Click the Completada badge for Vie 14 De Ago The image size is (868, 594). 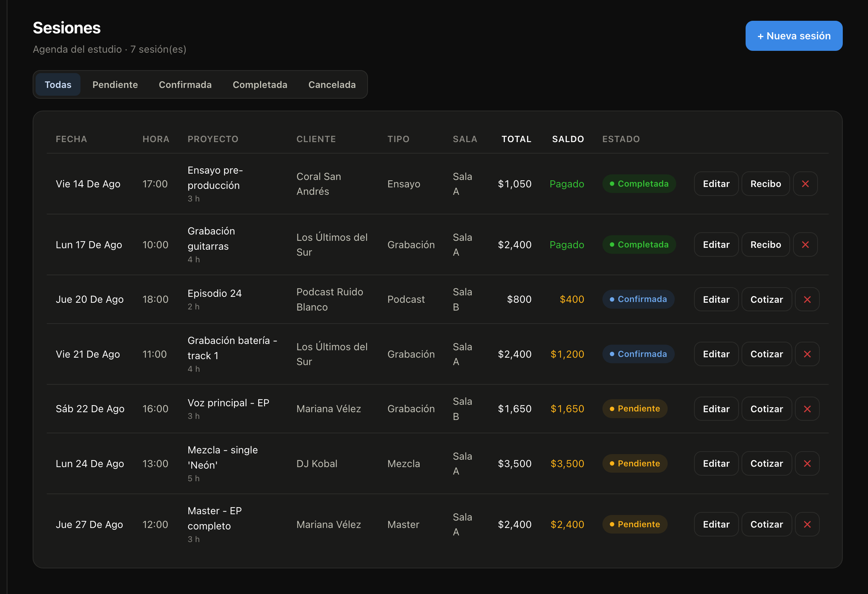pos(639,184)
